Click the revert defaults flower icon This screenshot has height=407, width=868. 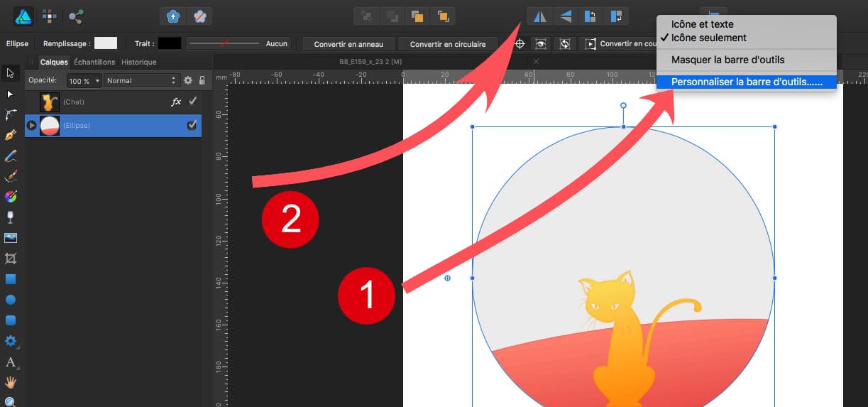pos(201,16)
